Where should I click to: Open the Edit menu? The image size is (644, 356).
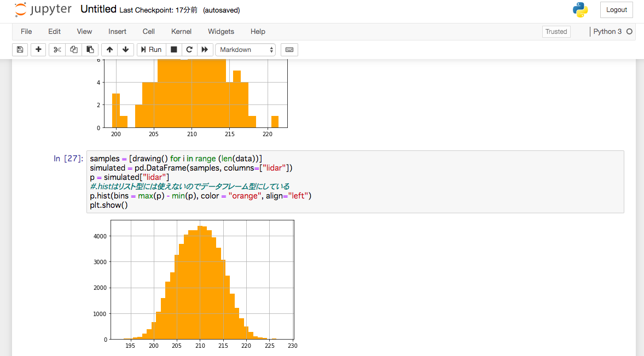54,32
